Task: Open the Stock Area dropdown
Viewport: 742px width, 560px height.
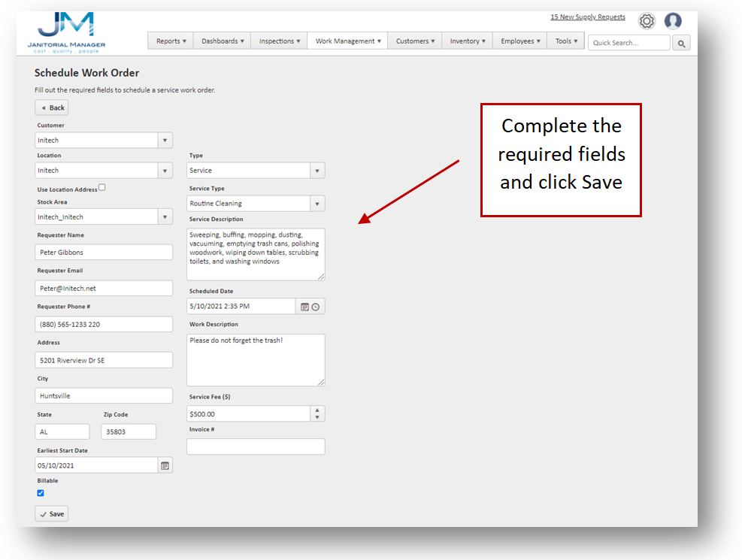Action: tap(165, 217)
